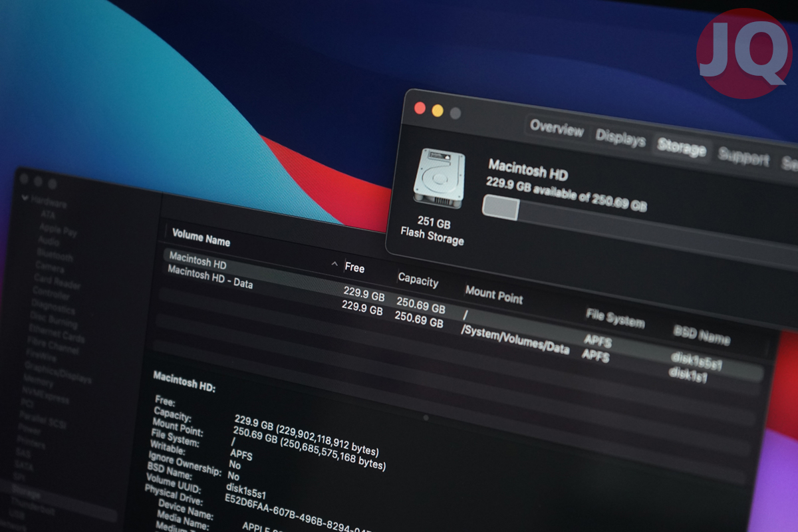This screenshot has height=532, width=798.
Task: Select Bluetooth in the Hardware list
Action: pos(55,255)
